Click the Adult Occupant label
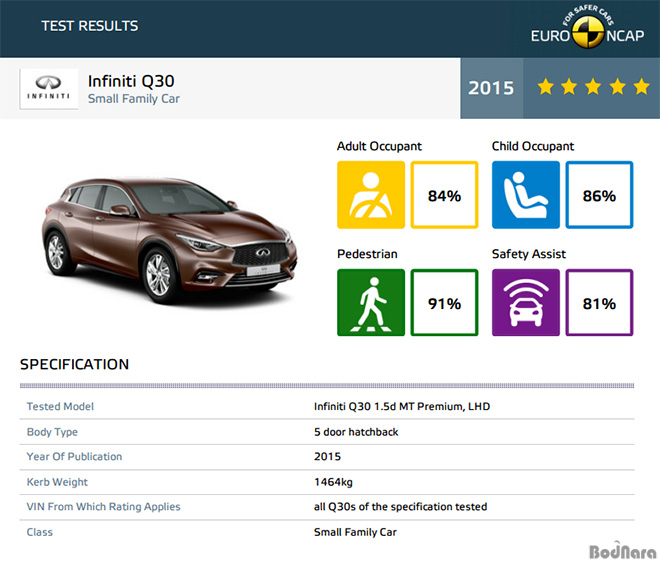This screenshot has width=660, height=562. [379, 146]
